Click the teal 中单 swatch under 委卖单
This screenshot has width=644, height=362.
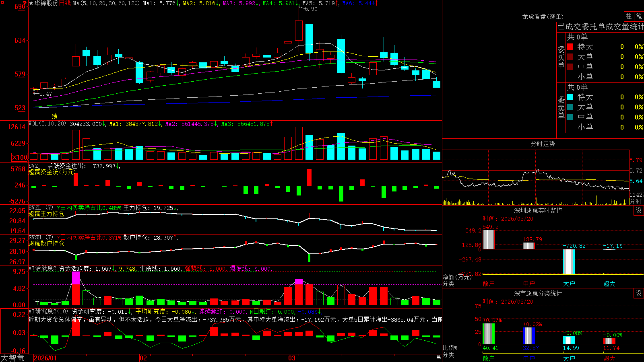(570, 117)
